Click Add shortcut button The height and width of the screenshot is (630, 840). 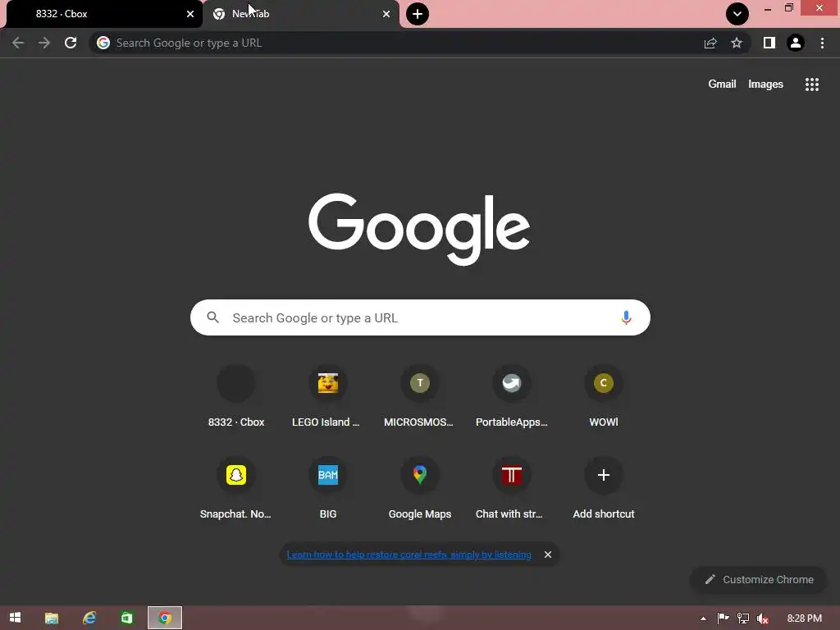(x=603, y=488)
